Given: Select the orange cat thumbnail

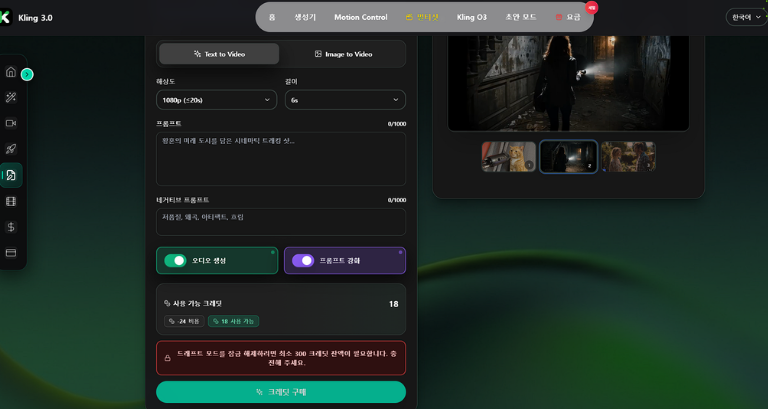Looking at the screenshot, I should click(508, 157).
